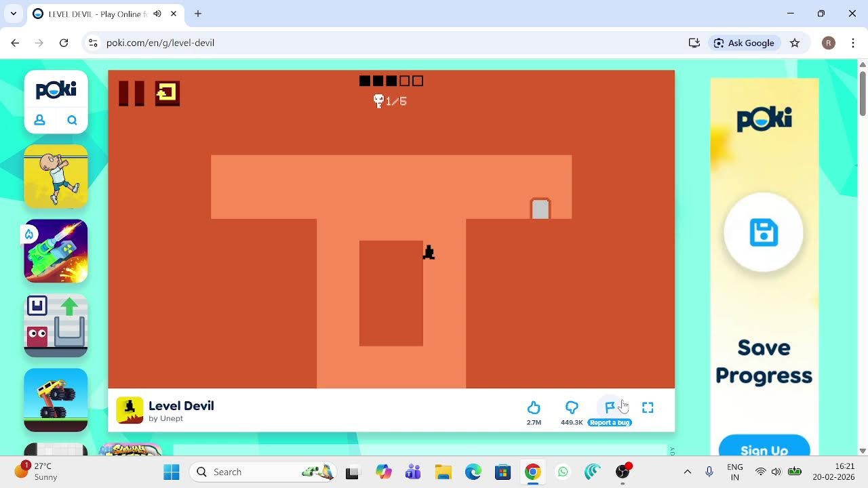
Task: Show hidden system tray icons chevron
Action: [x=687, y=472]
